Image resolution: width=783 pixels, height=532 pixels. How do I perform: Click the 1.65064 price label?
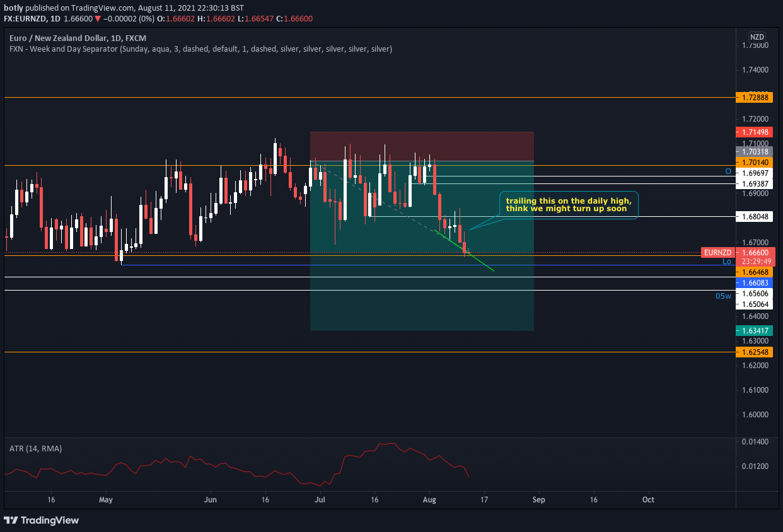(755, 304)
